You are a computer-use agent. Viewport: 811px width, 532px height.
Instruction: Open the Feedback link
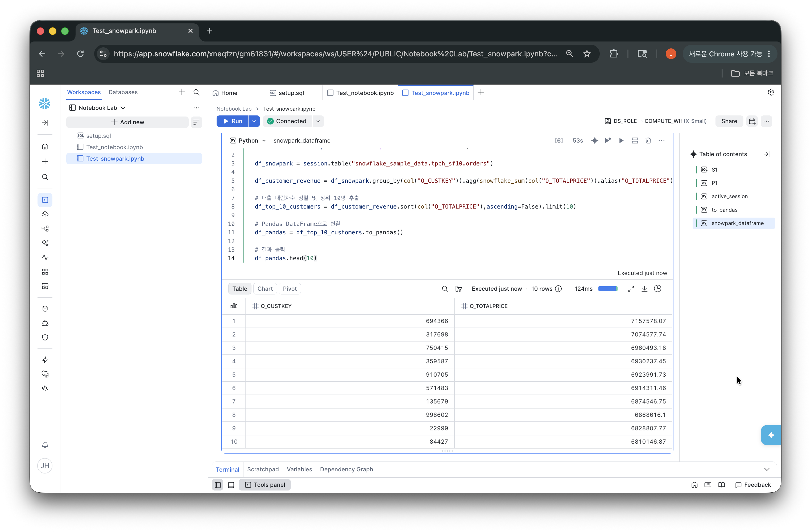tap(753, 485)
